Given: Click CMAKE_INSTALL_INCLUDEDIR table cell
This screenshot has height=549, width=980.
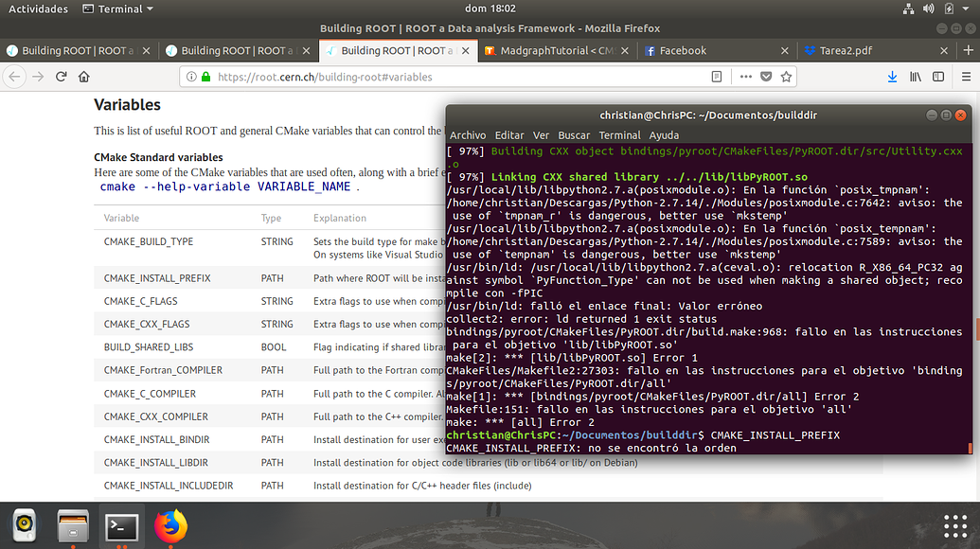Looking at the screenshot, I should pyautogui.click(x=169, y=486).
